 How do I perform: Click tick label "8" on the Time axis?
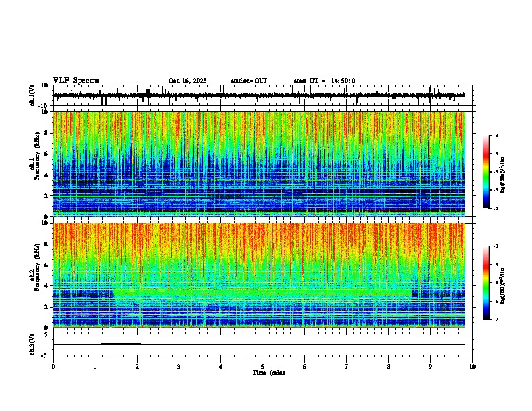[x=388, y=367]
